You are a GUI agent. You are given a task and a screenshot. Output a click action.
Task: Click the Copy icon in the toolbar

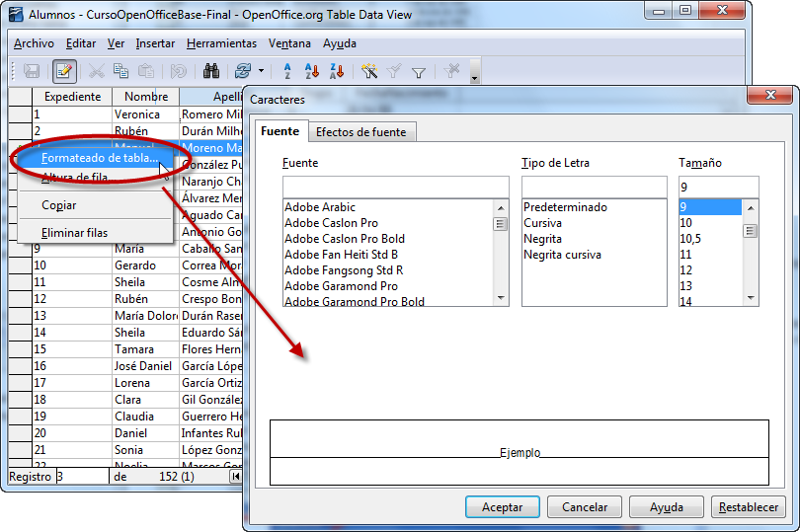[x=120, y=71]
